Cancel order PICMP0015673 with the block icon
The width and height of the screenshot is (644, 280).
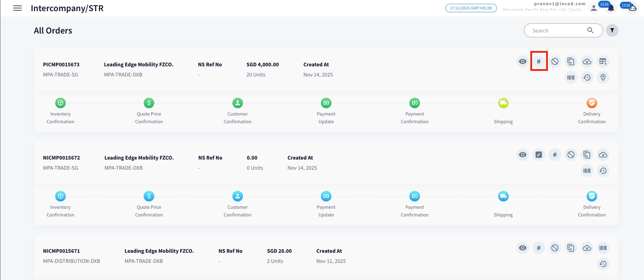click(x=555, y=61)
